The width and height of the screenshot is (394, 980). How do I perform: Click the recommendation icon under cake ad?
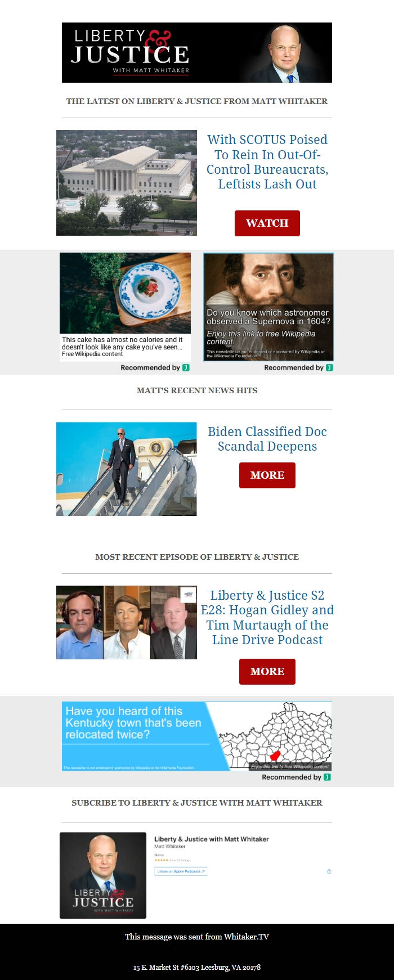pyautogui.click(x=186, y=367)
